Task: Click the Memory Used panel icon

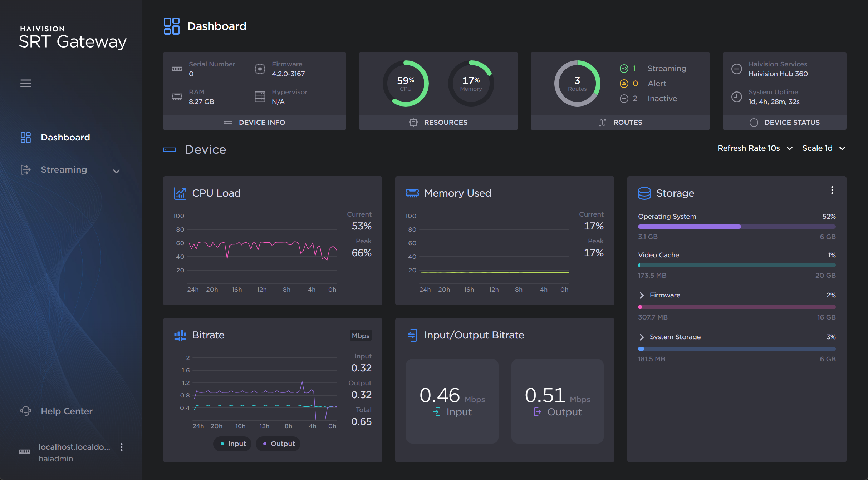Action: 412,193
